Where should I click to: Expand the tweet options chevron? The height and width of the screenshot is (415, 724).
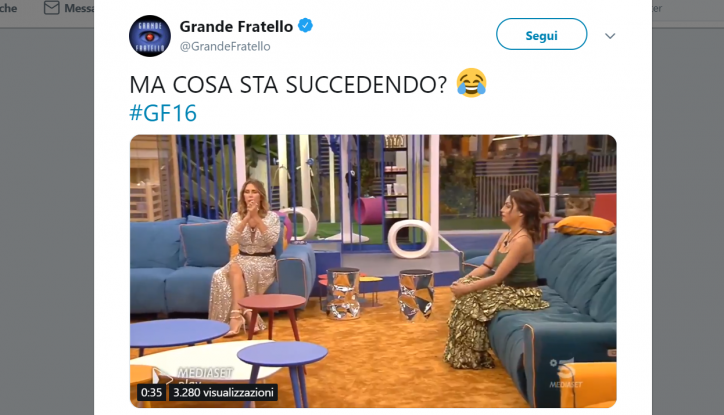tap(610, 36)
